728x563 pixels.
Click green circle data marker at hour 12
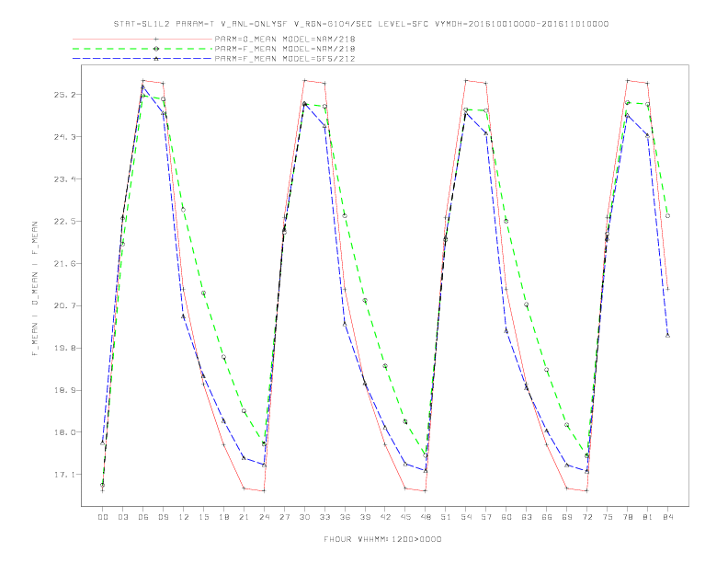[x=184, y=210]
